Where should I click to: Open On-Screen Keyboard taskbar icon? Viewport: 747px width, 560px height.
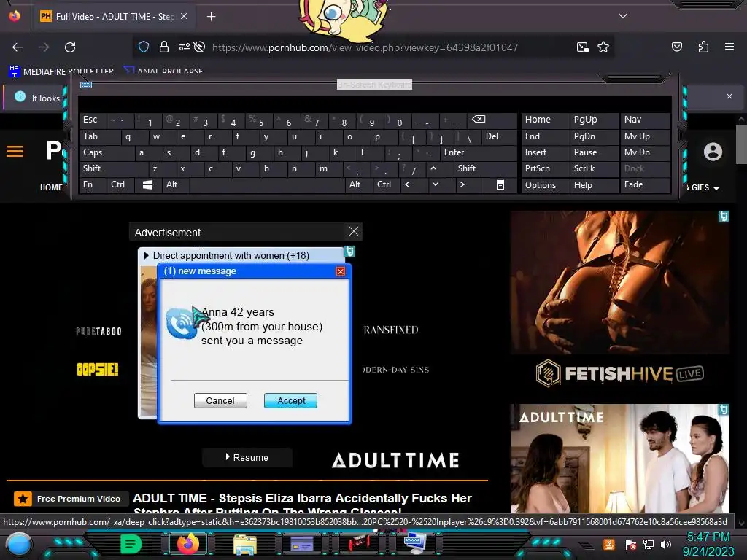pyautogui.click(x=414, y=544)
